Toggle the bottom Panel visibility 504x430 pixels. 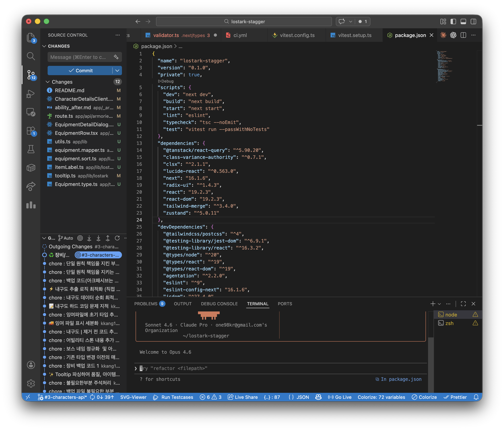pyautogui.click(x=463, y=21)
